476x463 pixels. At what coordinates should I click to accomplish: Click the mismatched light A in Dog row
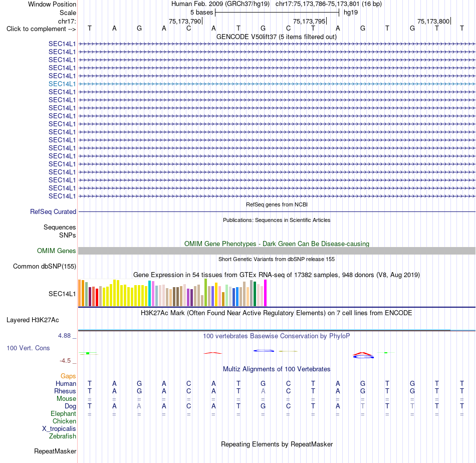point(139,406)
